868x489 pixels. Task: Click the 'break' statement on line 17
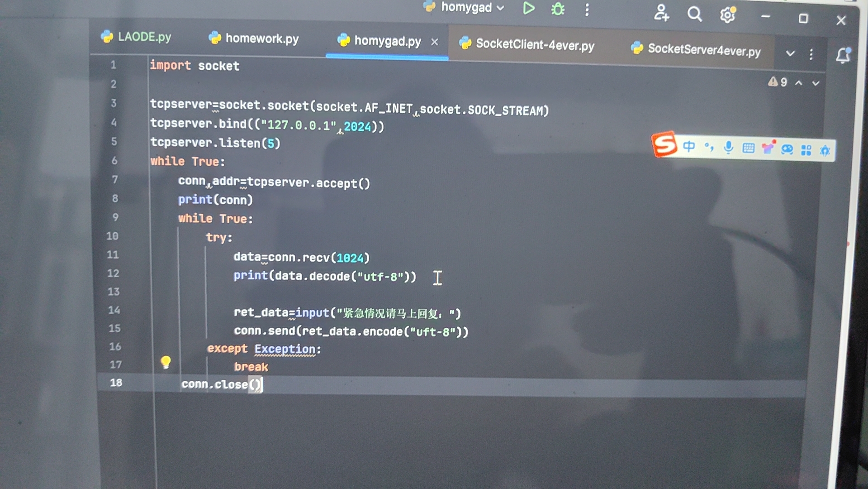pyautogui.click(x=251, y=367)
